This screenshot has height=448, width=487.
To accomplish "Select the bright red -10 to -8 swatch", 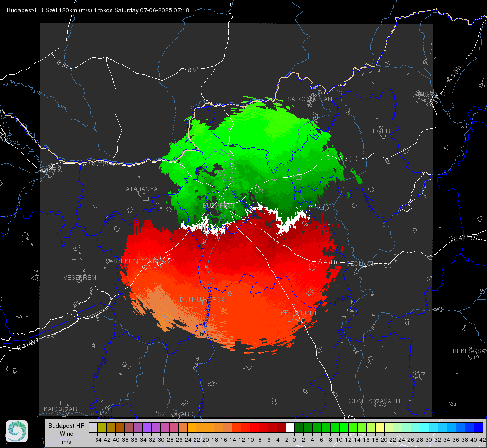I will 254,427.
